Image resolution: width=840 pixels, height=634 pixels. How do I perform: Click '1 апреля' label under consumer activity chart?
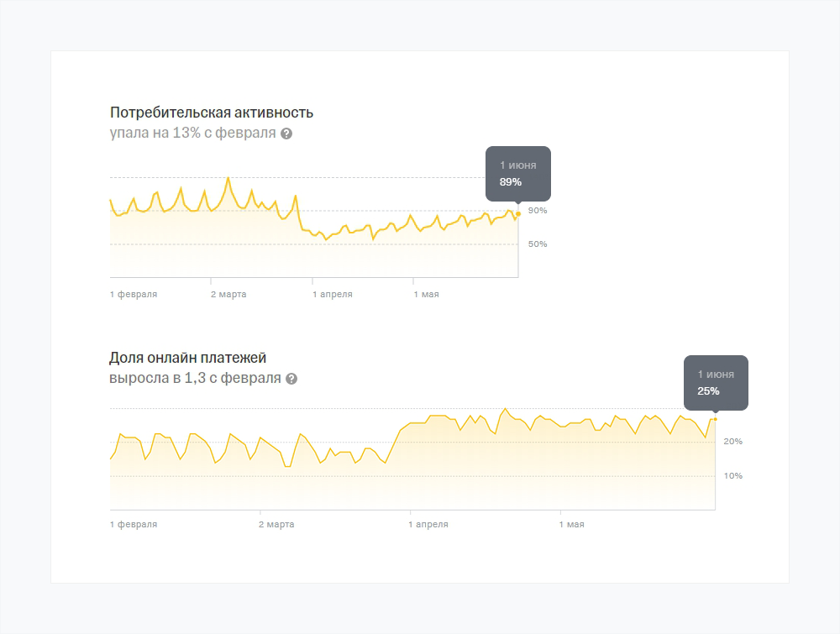pos(333,295)
